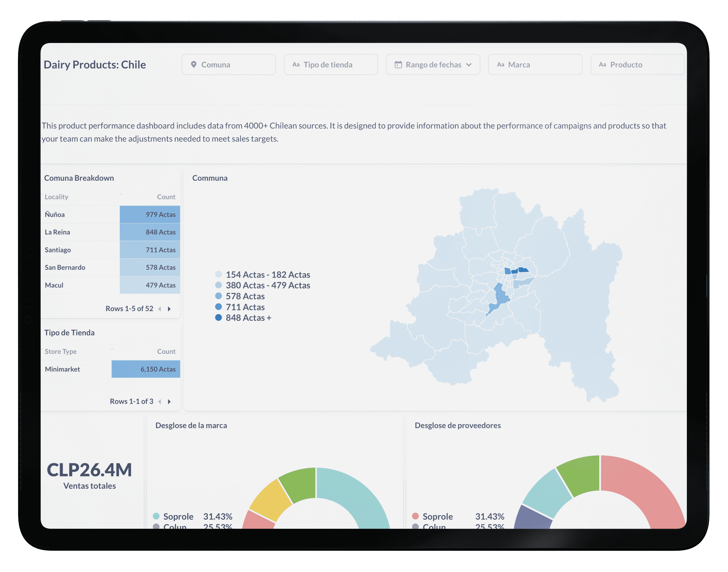This screenshot has height=572, width=728.
Task: Go to next page of Tipo de Tienda rows
Action: coord(169,402)
